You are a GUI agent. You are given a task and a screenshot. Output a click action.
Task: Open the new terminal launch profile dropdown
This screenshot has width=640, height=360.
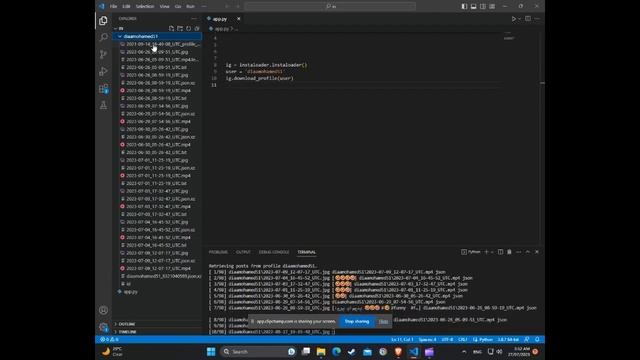(492, 252)
